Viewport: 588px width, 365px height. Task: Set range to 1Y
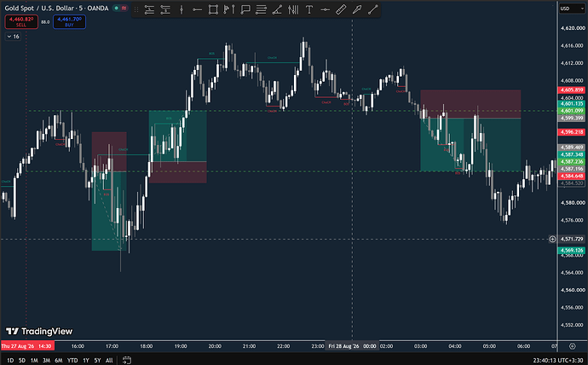click(x=86, y=360)
